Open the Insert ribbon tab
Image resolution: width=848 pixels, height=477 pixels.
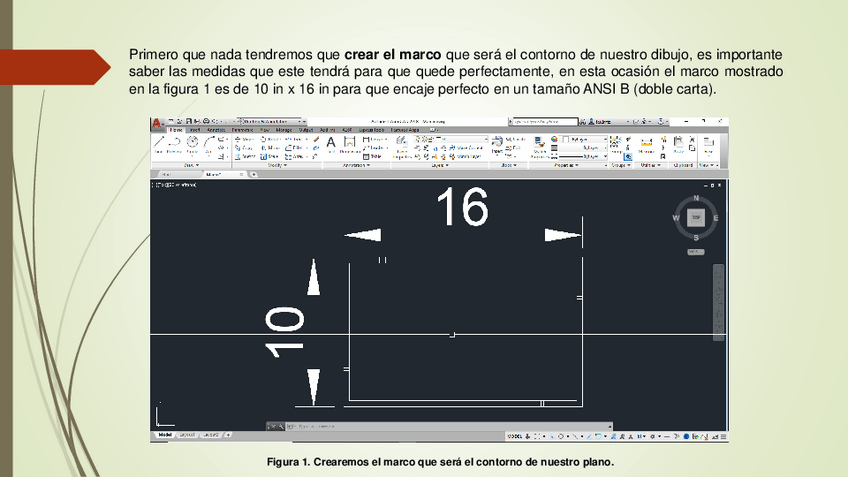tap(195, 130)
